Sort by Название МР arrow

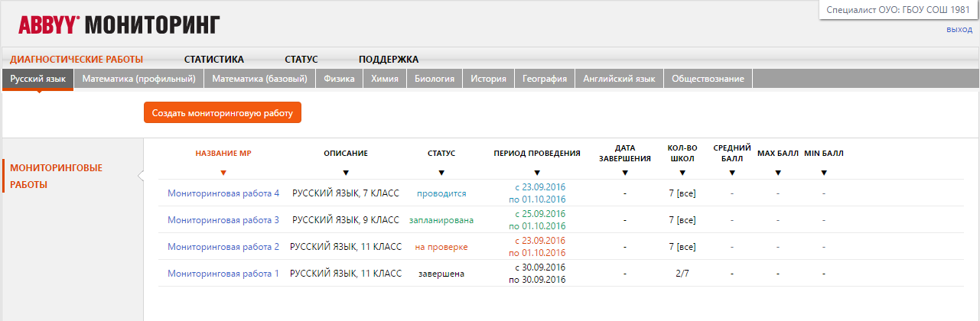click(x=223, y=173)
